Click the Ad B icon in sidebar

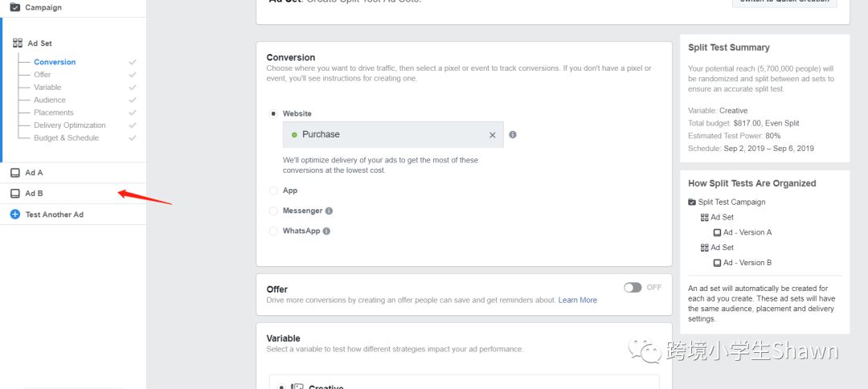15,194
